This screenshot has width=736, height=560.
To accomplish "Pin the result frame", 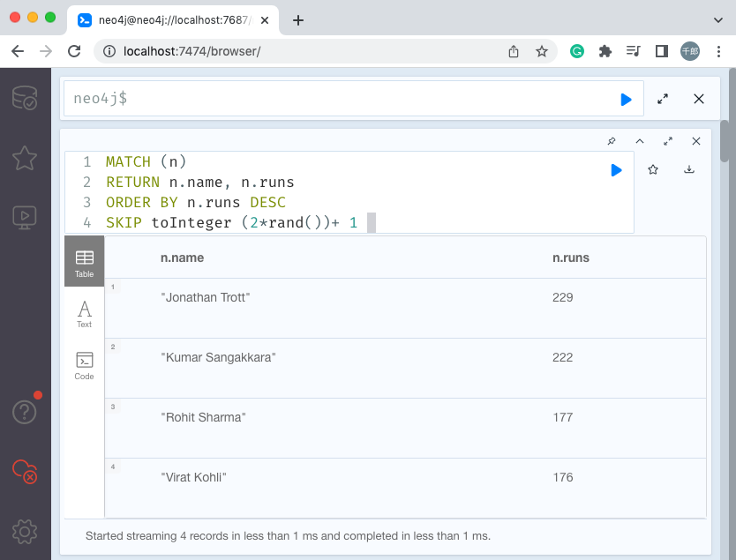I will tap(612, 141).
